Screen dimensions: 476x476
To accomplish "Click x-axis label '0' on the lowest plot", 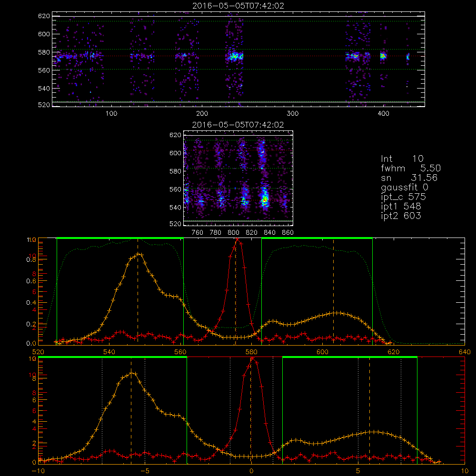I will coord(251,471).
